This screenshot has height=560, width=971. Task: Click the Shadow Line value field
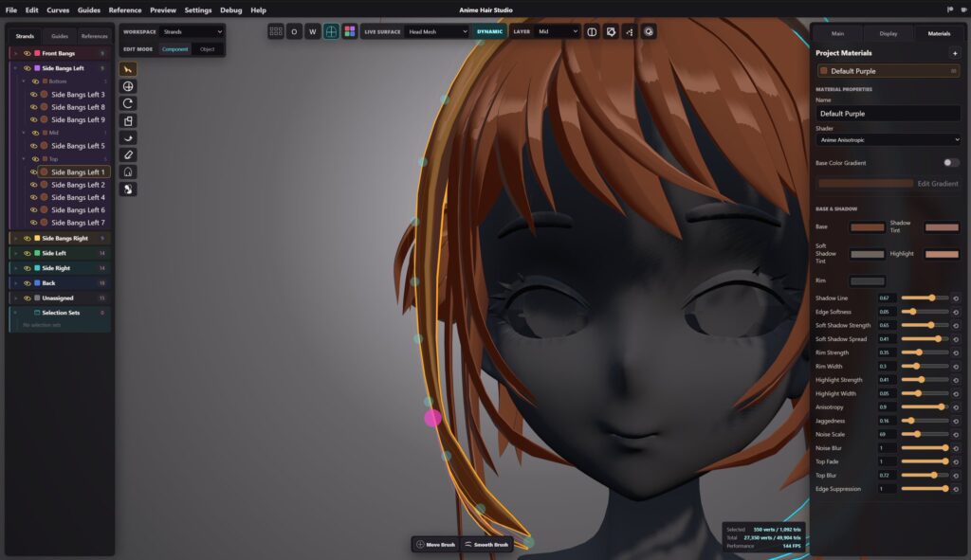[x=887, y=298]
